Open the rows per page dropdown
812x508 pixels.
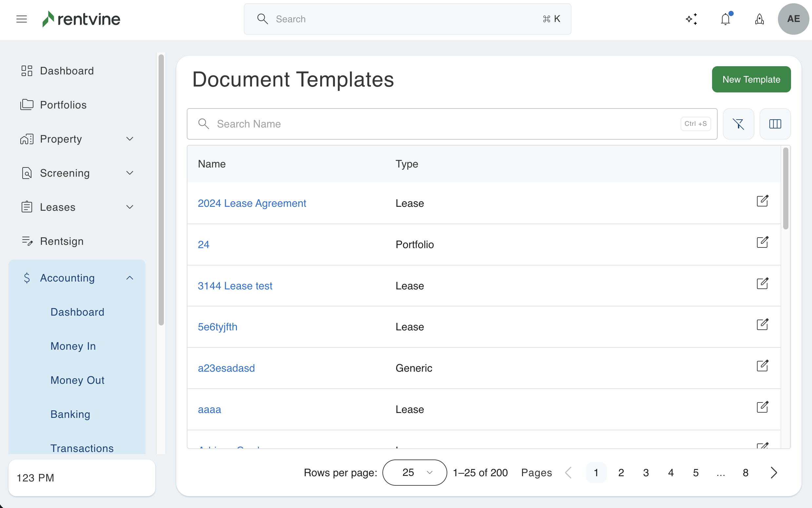coord(415,472)
